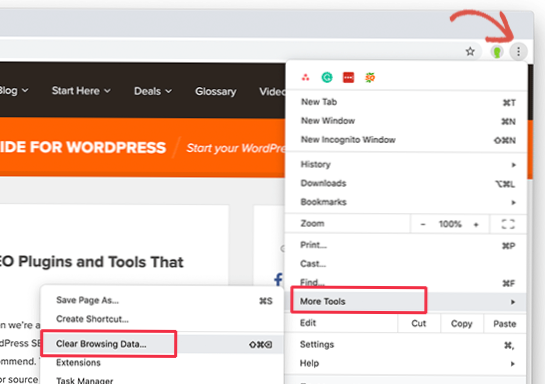Image resolution: width=545 pixels, height=384 pixels.
Task: Open the red dots extension icon
Action: (x=306, y=77)
